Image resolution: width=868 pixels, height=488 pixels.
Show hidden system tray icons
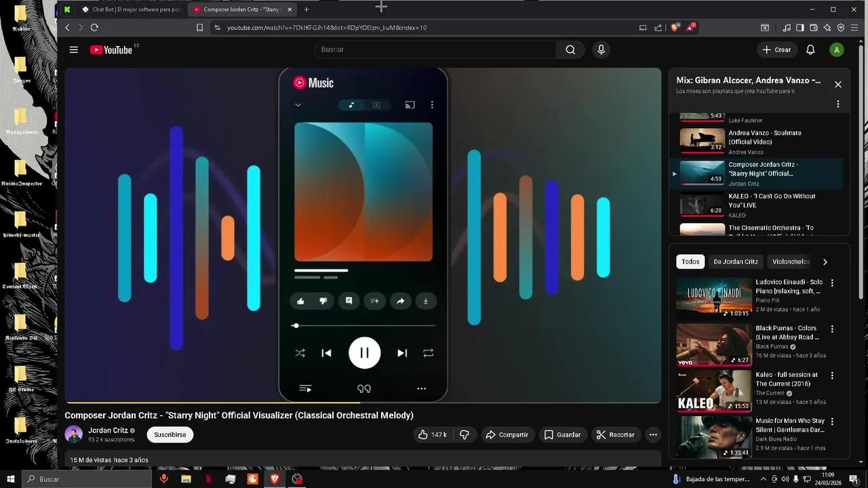[x=764, y=479]
